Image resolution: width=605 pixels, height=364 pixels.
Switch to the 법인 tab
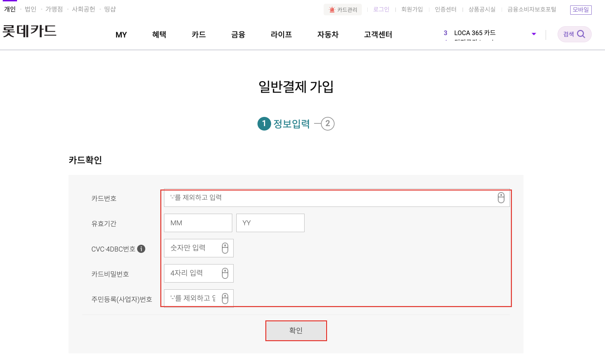pos(31,9)
